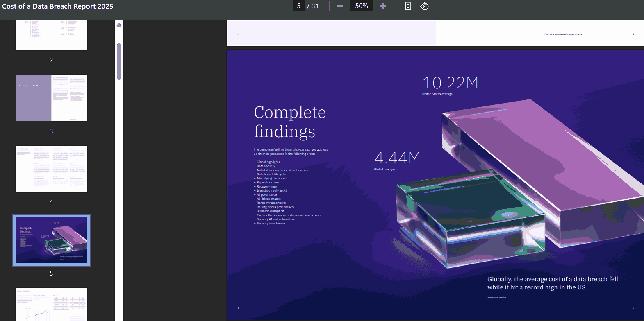Click the 'Breaches involving AI' list item
The height and width of the screenshot is (321, 644).
(x=272, y=191)
